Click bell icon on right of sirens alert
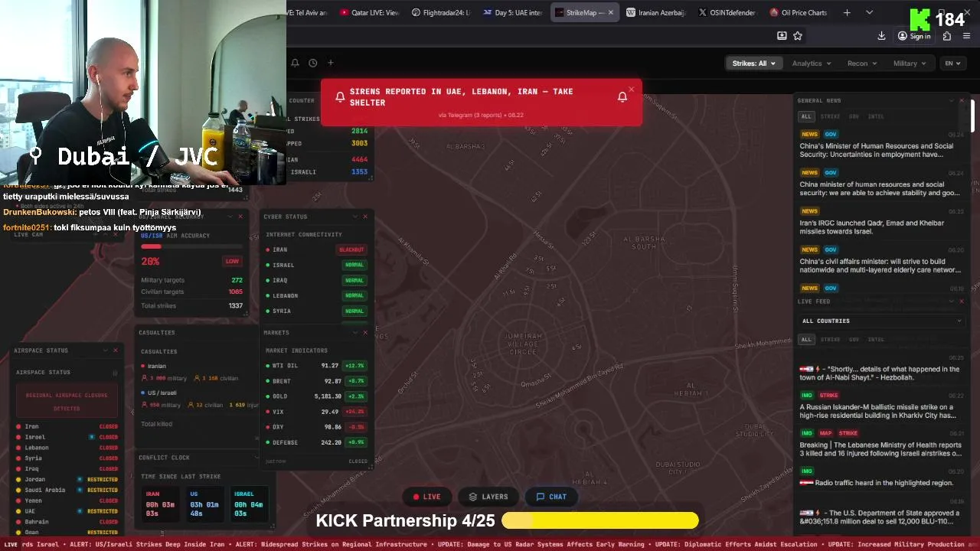Image resolution: width=980 pixels, height=551 pixels. tap(622, 97)
